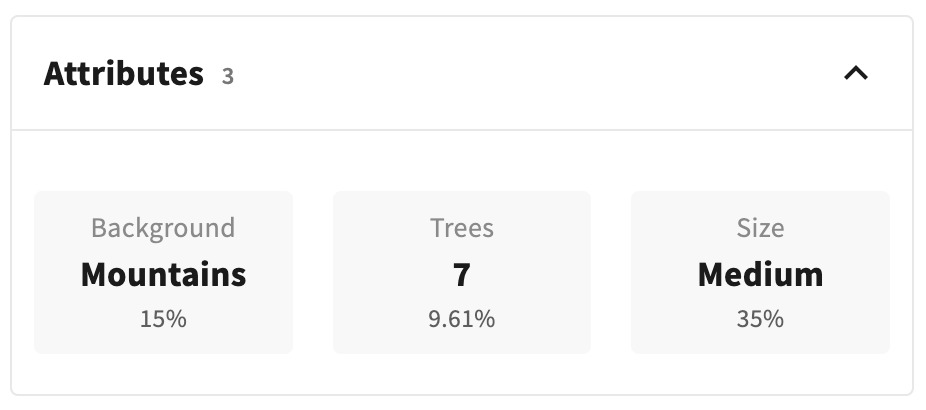Screen dimensions: 926x410
Task: Click the Medium attribute value
Action: pos(760,274)
